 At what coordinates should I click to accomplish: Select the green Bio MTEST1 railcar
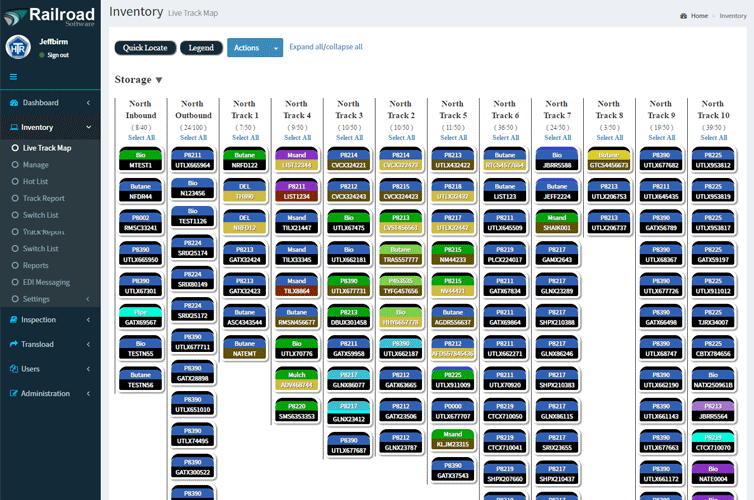pyautogui.click(x=141, y=161)
